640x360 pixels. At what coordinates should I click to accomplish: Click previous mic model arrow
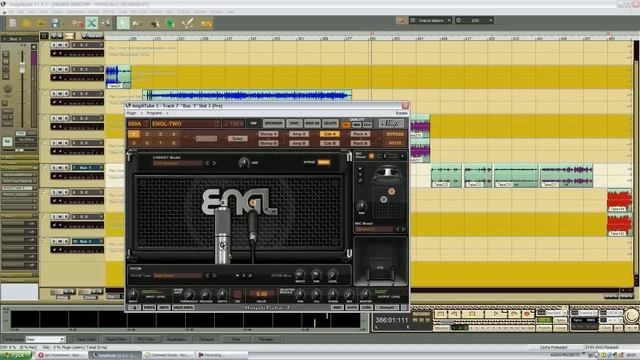397,229
